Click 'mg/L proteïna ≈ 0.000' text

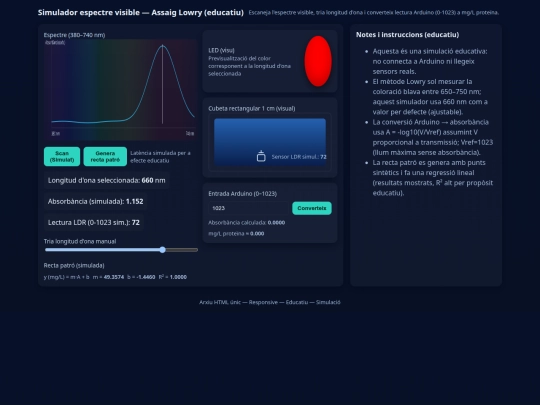[x=236, y=233]
